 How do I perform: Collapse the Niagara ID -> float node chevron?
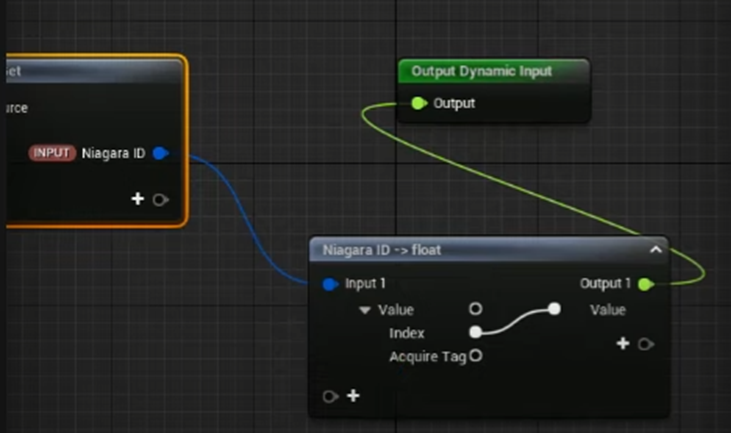pyautogui.click(x=655, y=250)
